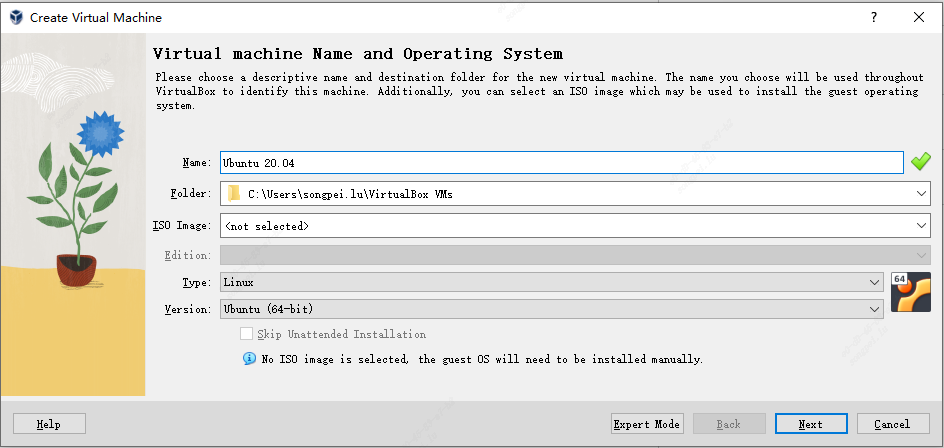
Task: Click the VirtualBox cube icon in title bar
Action: coord(16,17)
